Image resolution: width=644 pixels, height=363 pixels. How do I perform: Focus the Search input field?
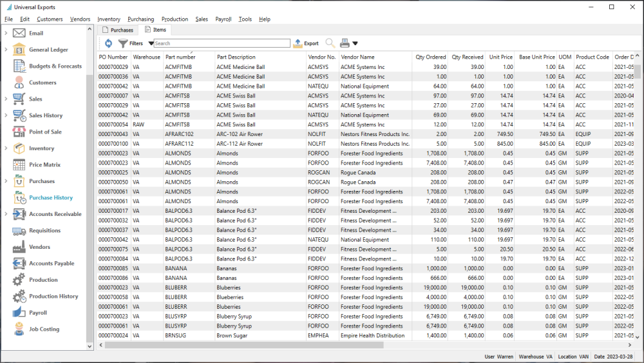222,43
